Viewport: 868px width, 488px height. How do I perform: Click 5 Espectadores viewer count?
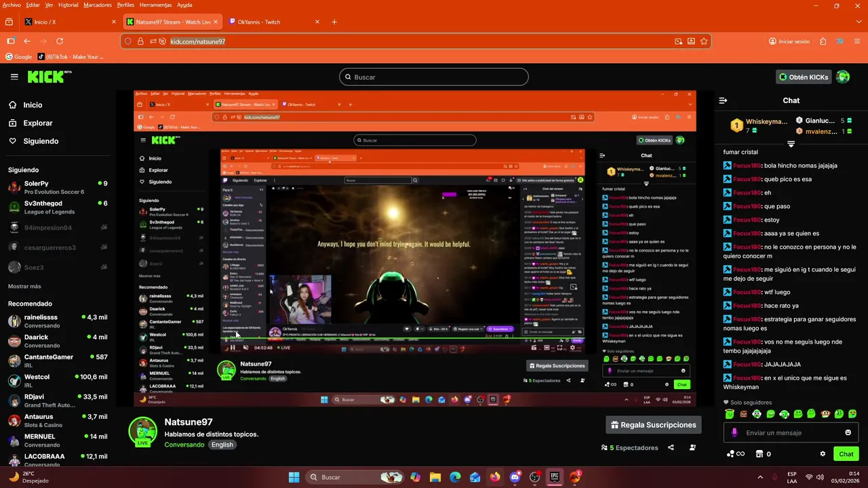click(630, 448)
